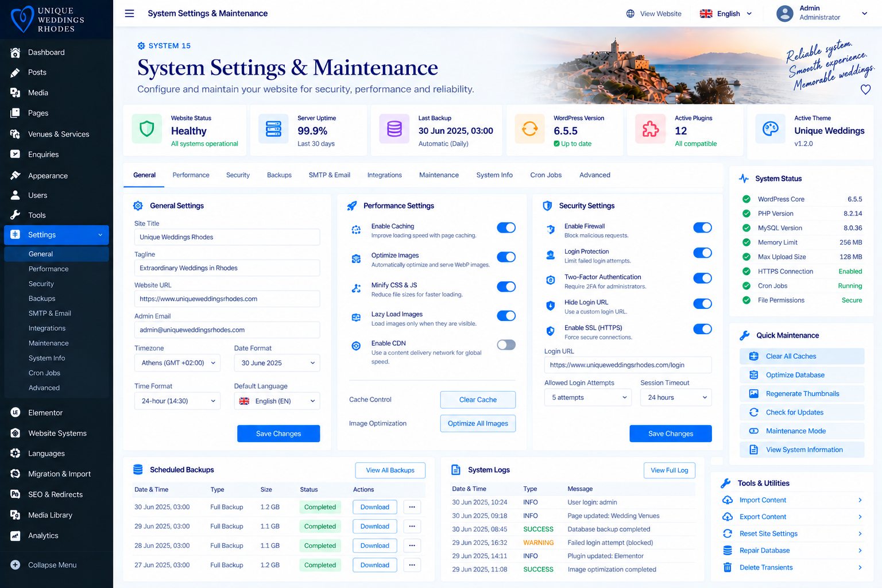Screen dimensions: 882x588
Task: Click the Posts pin icon
Action: [x=16, y=72]
